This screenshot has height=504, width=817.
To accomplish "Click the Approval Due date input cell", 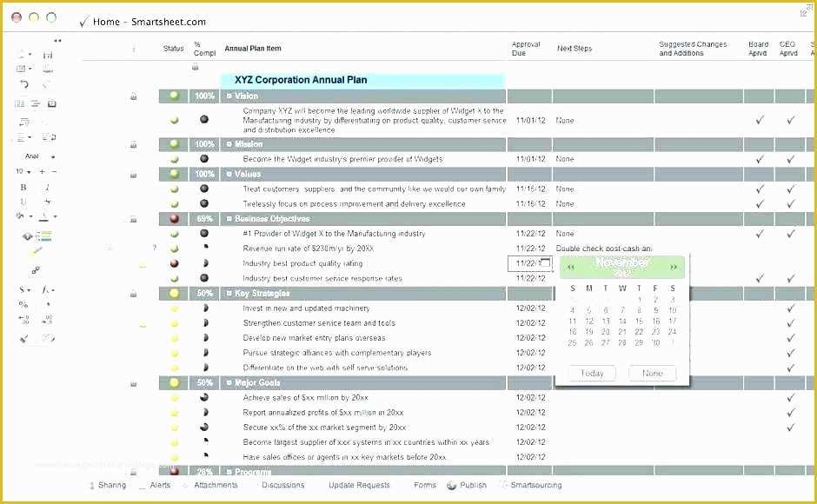I will click(x=530, y=263).
